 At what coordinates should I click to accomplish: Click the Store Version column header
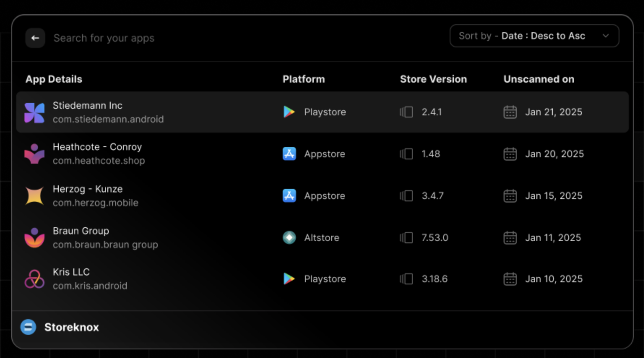(433, 79)
